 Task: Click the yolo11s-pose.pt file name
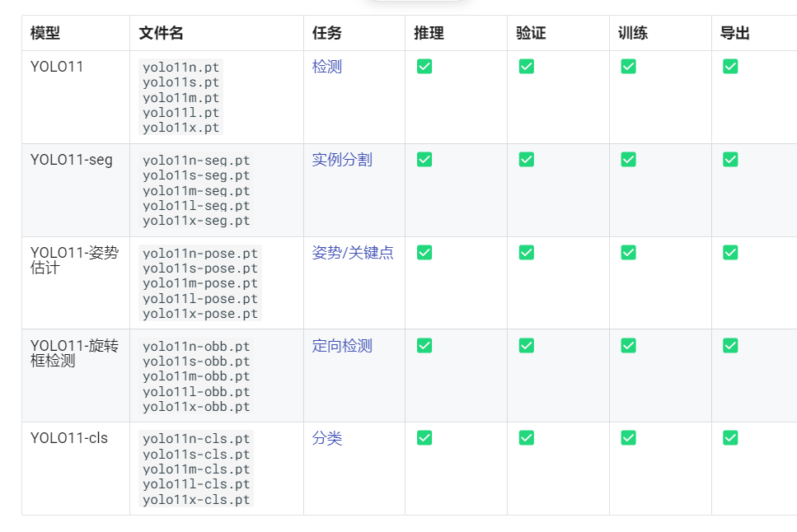click(200, 268)
